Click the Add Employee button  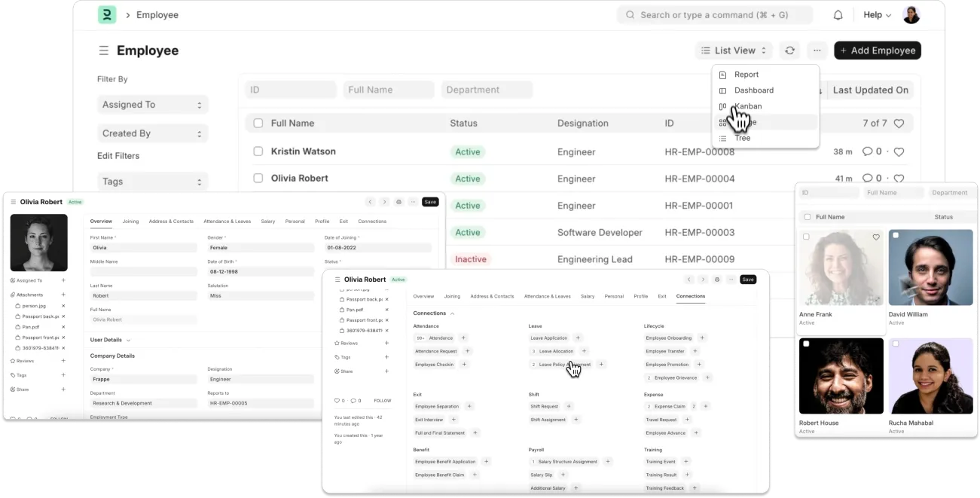coord(877,50)
